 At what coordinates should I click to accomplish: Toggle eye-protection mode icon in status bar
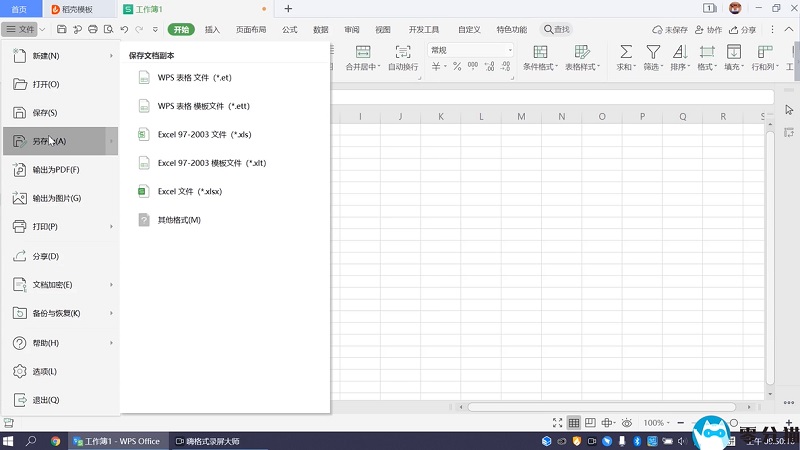[627, 423]
